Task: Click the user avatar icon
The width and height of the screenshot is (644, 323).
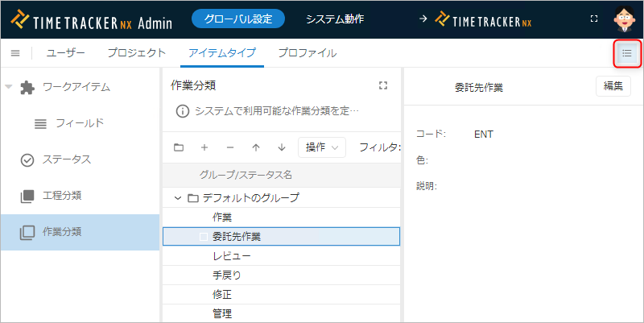Action: pyautogui.click(x=625, y=18)
